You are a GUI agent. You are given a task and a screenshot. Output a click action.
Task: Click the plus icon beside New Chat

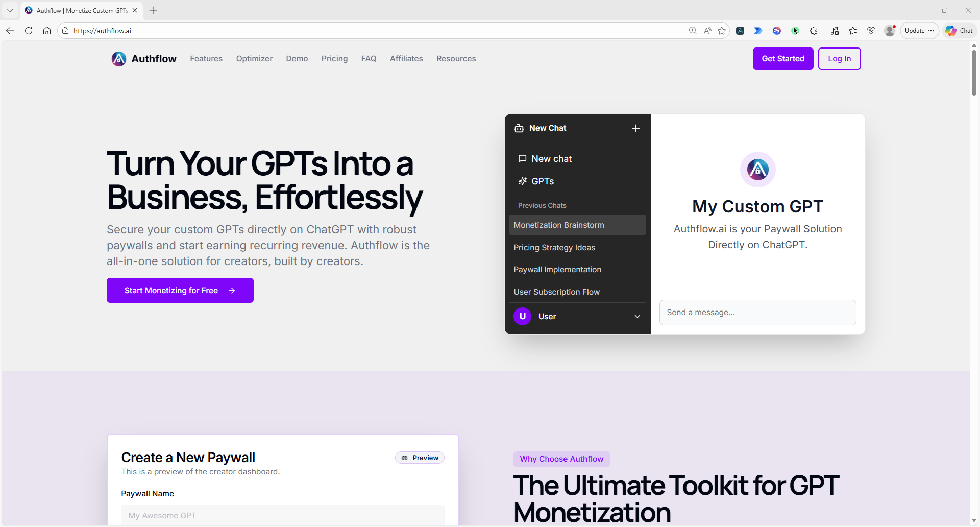tap(636, 128)
